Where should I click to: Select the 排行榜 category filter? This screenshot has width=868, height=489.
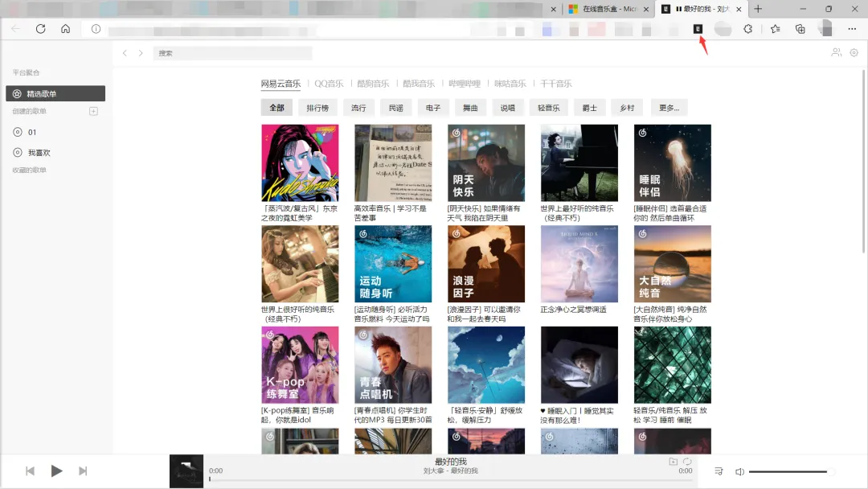pos(317,108)
